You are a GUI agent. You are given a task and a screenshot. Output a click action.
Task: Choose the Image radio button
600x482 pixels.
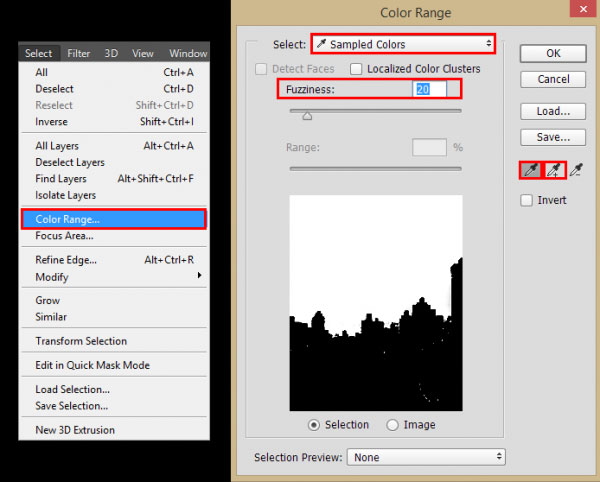click(392, 425)
